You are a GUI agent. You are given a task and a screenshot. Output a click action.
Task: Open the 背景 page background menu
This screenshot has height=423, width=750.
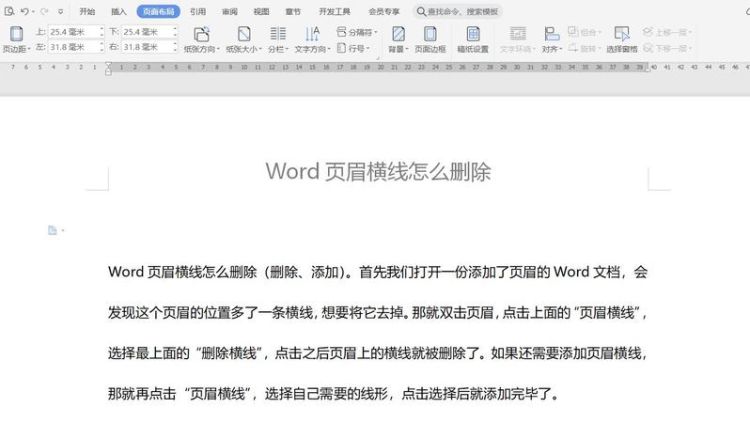[x=398, y=39]
